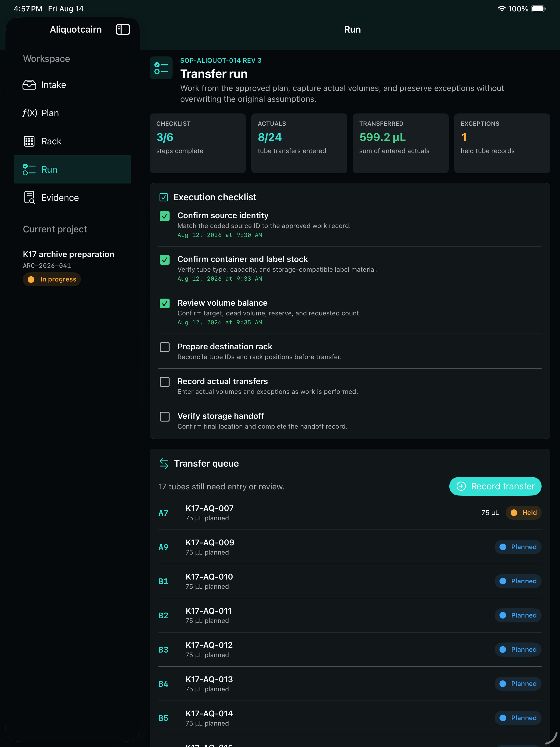Check Verify storage handoff checkbox
The width and height of the screenshot is (560, 747).
165,417
